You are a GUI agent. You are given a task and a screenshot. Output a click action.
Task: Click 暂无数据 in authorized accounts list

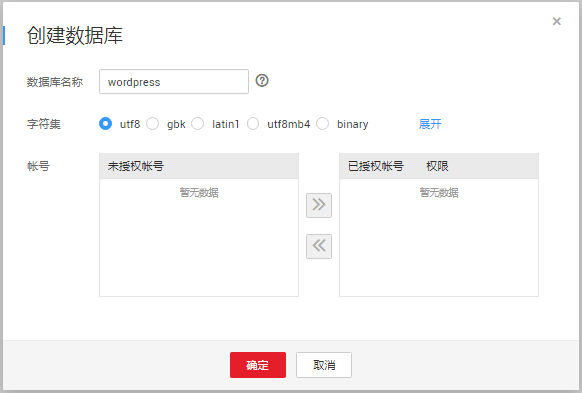coord(439,193)
